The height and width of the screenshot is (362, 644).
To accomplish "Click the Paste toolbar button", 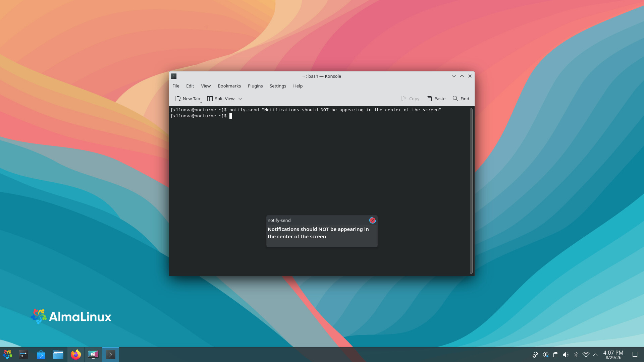I will coord(436,99).
